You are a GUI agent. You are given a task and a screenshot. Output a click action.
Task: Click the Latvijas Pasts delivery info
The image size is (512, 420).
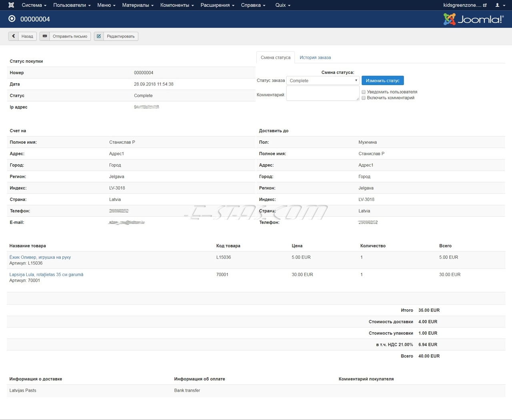[23, 390]
